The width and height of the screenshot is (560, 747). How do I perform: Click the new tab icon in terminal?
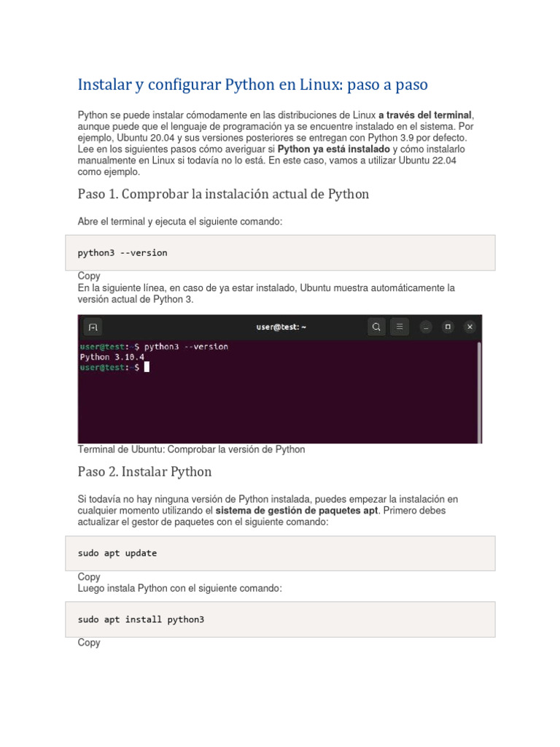click(x=93, y=327)
